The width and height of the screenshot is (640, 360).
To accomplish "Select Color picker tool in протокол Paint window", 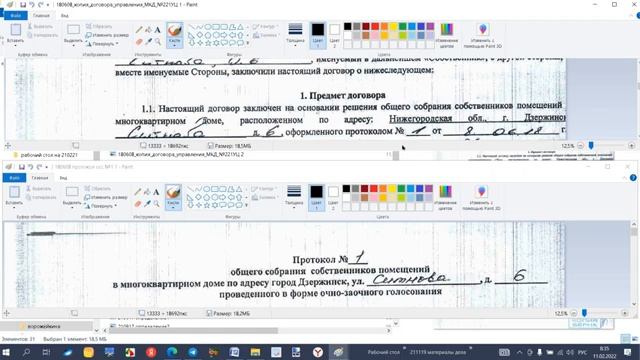I will (147, 204).
